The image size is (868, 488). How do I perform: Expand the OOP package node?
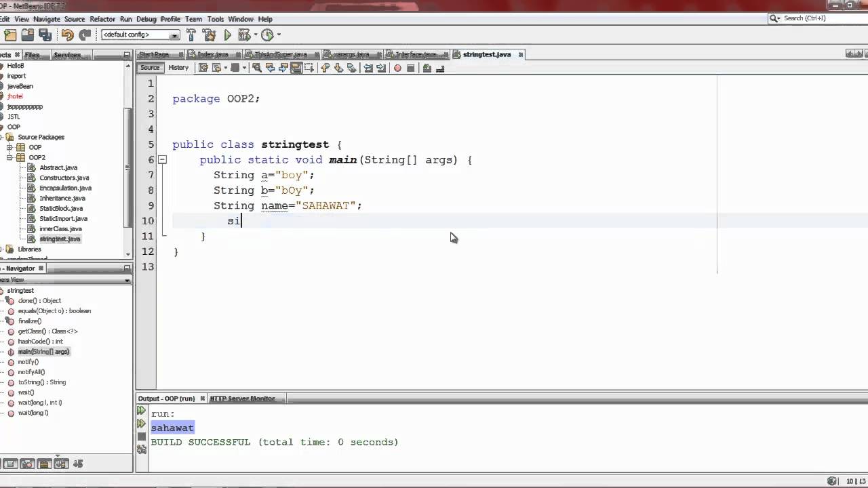pos(10,147)
